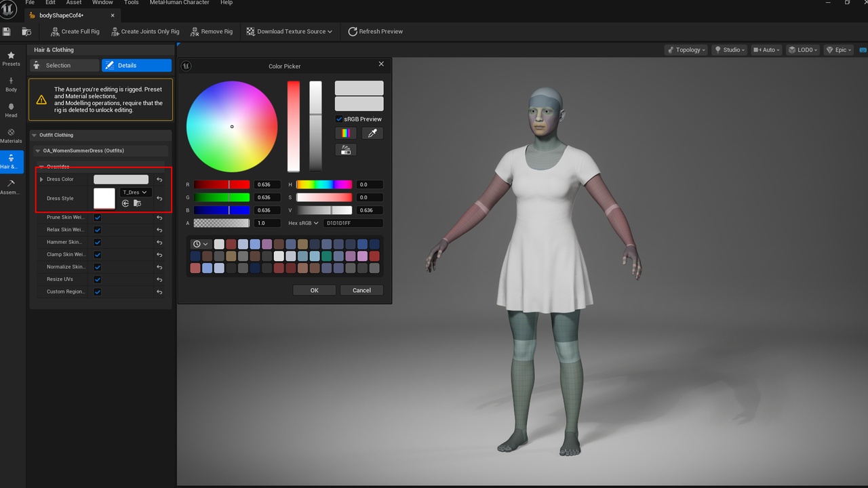Click the Dress Style texture thumbnail
Viewport: 868px width, 488px height.
click(104, 198)
